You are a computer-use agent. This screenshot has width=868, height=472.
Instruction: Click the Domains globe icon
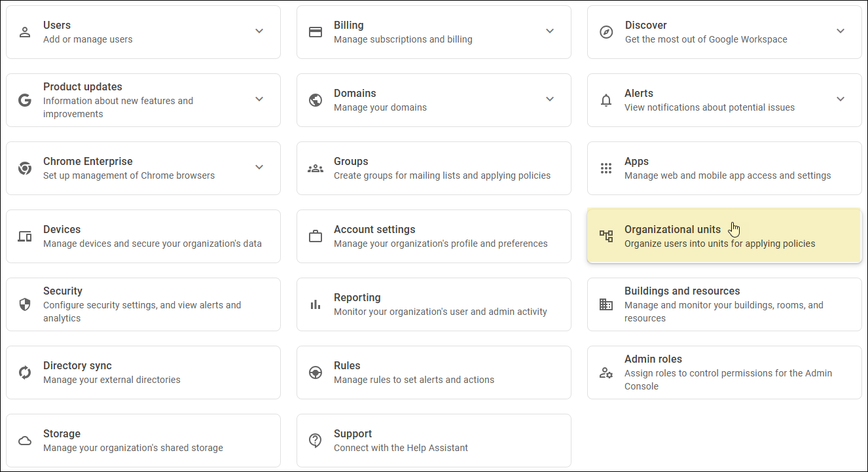[316, 100]
